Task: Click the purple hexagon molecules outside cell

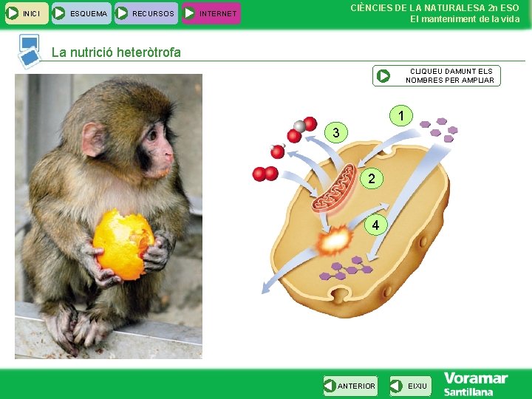Action: [439, 130]
